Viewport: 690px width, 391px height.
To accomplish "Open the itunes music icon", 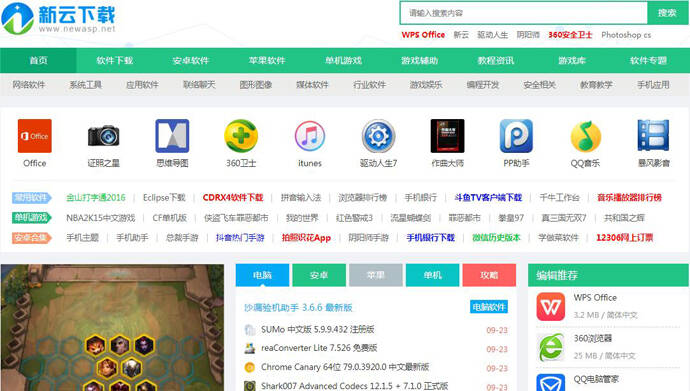I will (310, 136).
